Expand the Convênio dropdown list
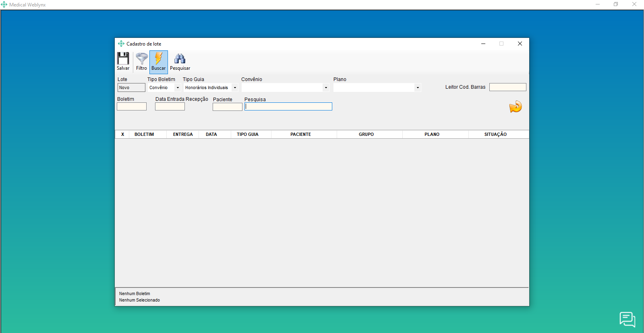This screenshot has height=333, width=644. [326, 87]
